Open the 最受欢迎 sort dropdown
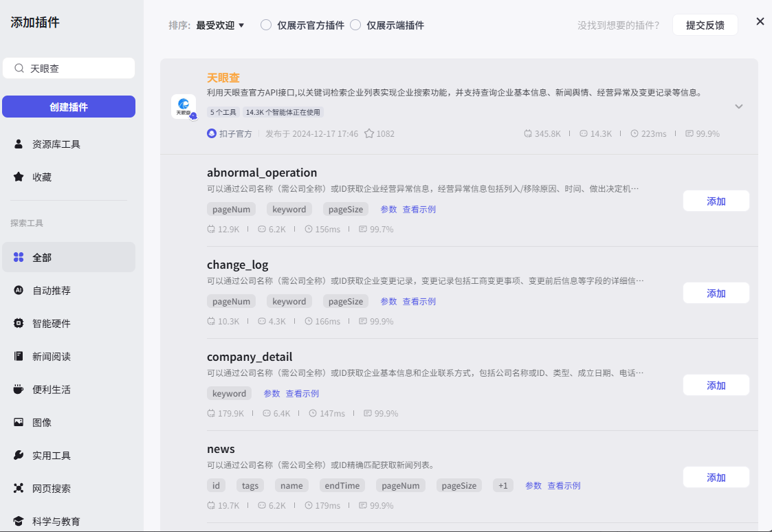This screenshot has height=532, width=772. (x=220, y=25)
